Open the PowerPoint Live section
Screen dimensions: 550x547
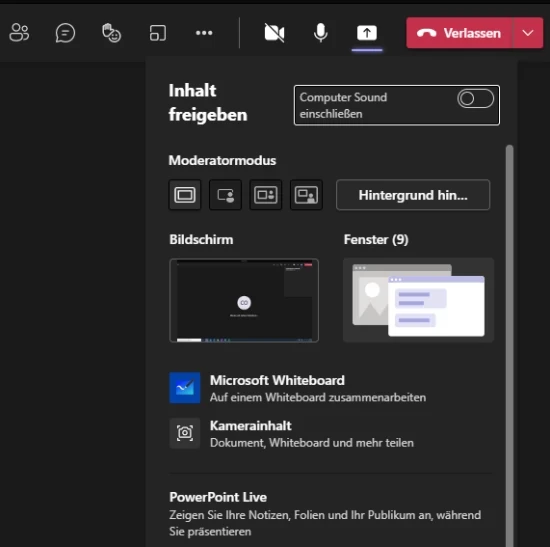(218, 497)
